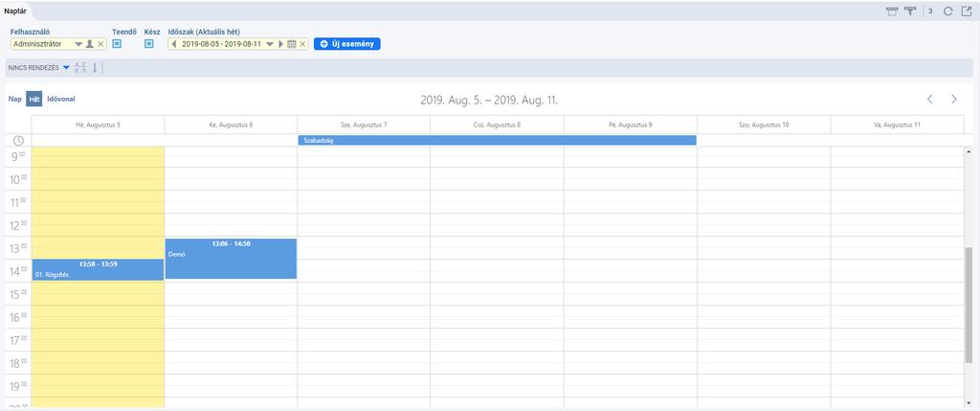
Task: Refresh the calendar with the reload icon
Action: pyautogui.click(x=948, y=11)
